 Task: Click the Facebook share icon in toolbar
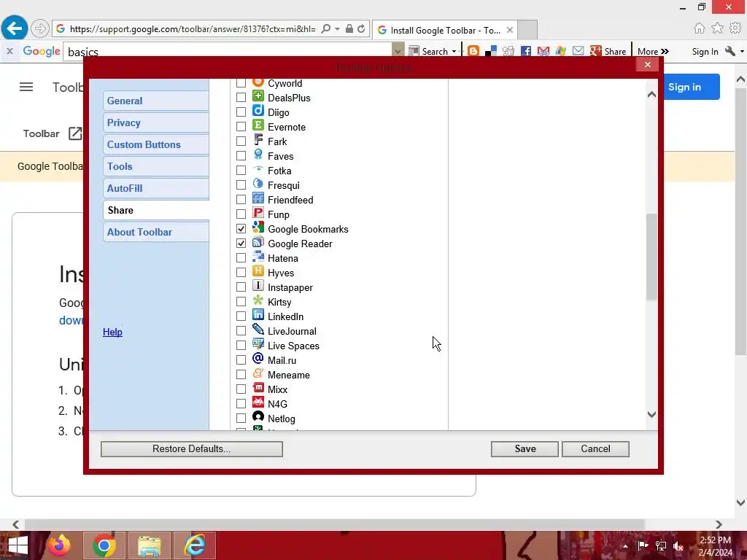pyautogui.click(x=525, y=51)
